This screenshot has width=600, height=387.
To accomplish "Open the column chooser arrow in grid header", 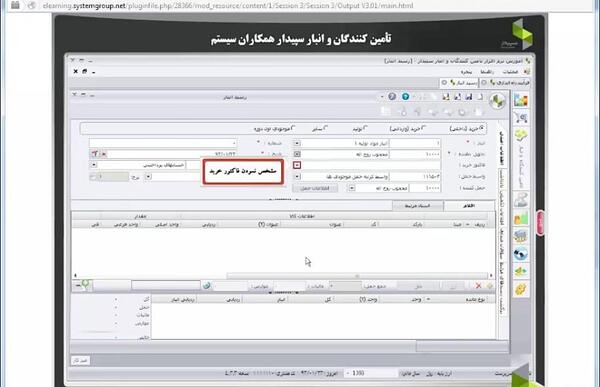I will [468, 225].
